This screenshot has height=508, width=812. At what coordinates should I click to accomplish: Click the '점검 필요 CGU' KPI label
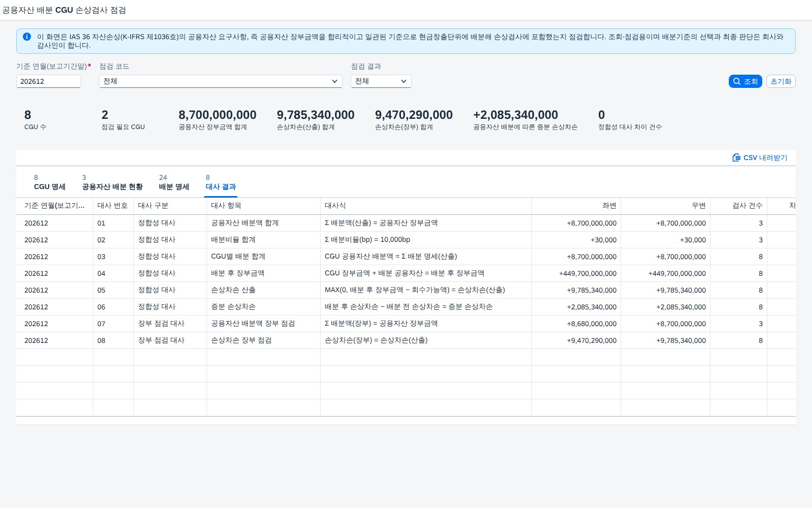coord(123,127)
